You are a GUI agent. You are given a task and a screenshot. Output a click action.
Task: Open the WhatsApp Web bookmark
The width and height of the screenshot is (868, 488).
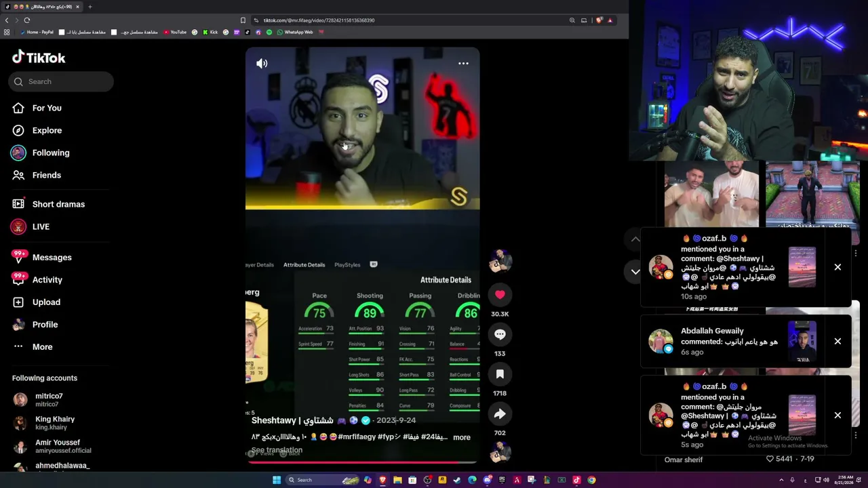point(295,33)
